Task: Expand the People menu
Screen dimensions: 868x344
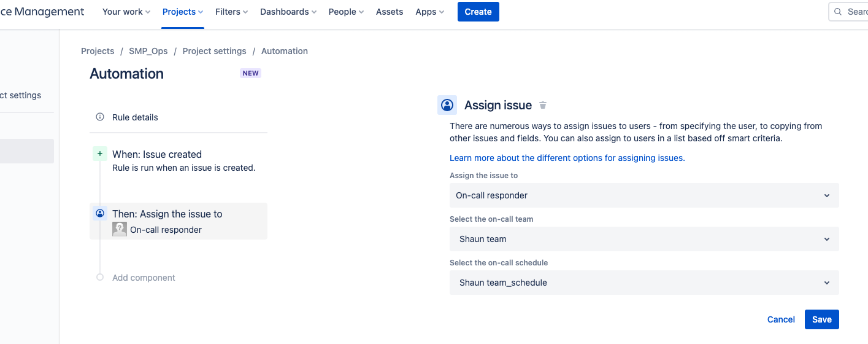Action: pyautogui.click(x=346, y=12)
